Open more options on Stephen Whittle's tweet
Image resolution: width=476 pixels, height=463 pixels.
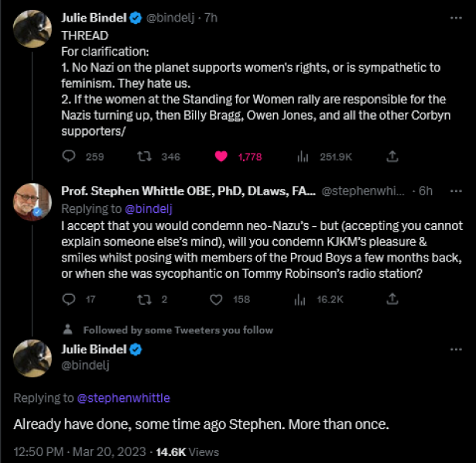click(x=456, y=191)
